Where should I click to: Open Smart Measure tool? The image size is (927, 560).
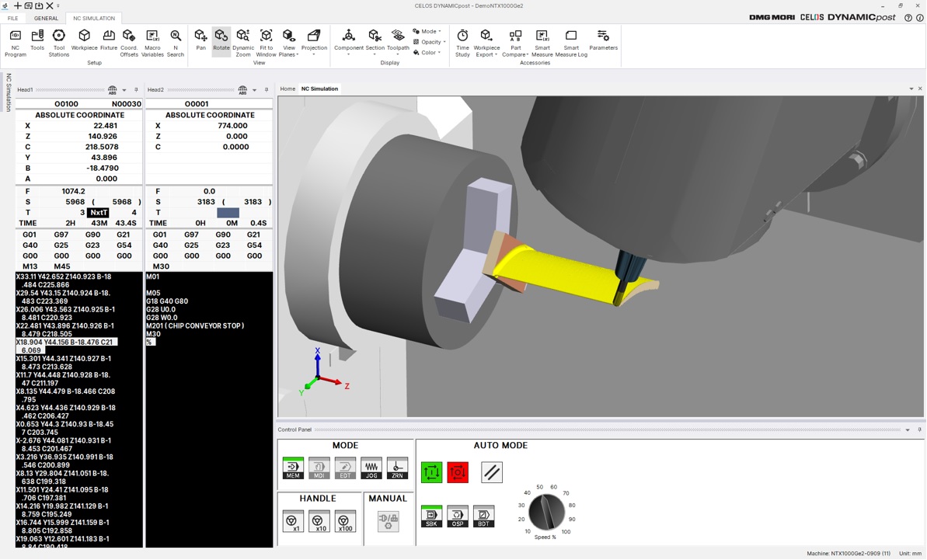542,43
